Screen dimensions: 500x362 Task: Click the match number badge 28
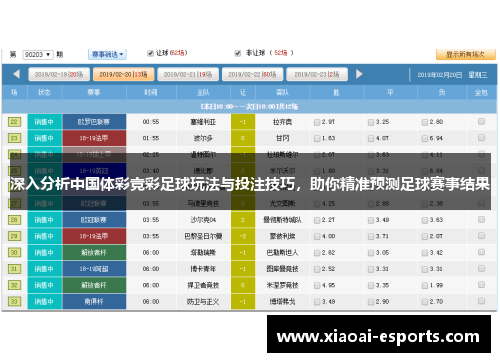[14, 220]
